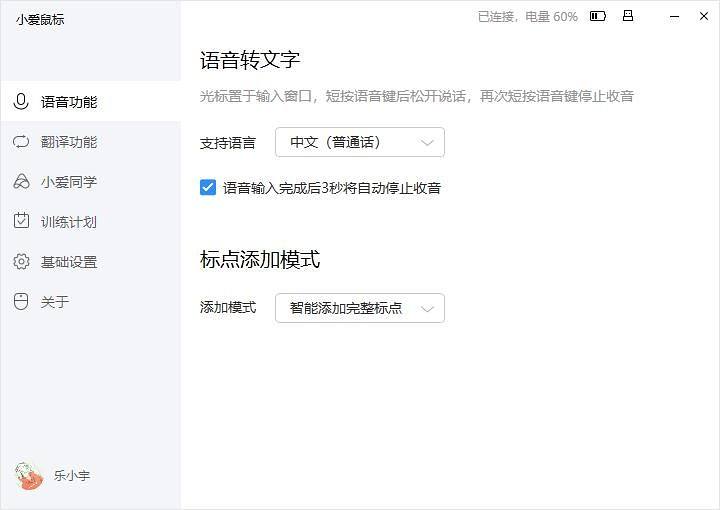The width and height of the screenshot is (720, 510).
Task: Click the 小爱鼠标 app title
Action: 40,19
